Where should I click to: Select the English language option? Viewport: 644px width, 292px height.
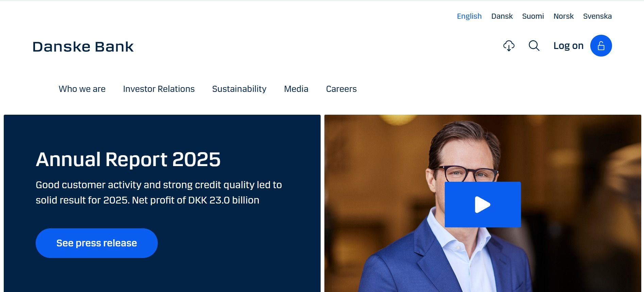coord(469,16)
